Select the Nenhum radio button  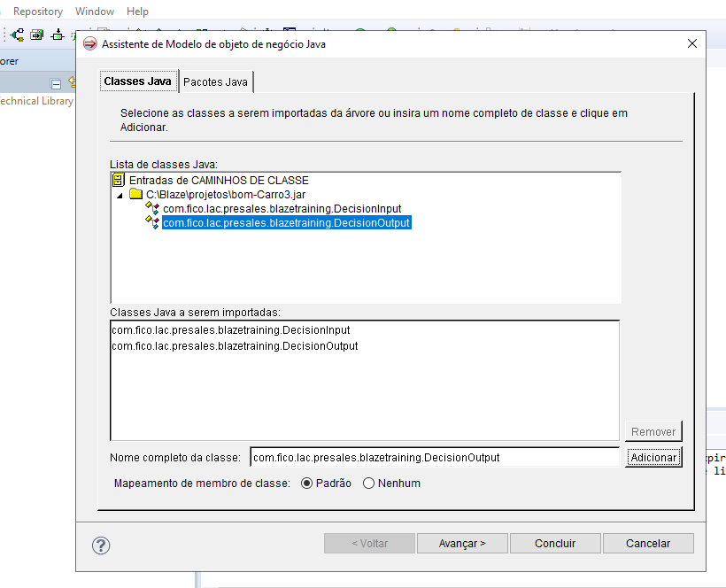pyautogui.click(x=367, y=483)
